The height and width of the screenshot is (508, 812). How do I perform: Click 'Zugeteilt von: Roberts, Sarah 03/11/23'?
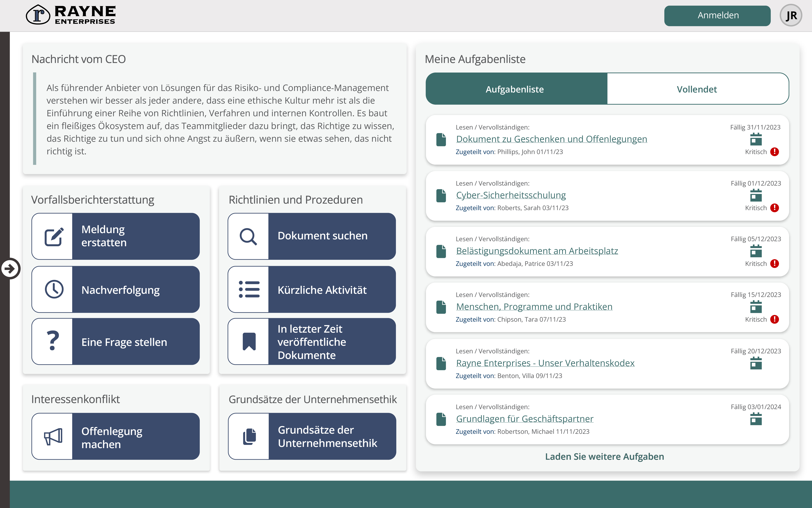[512, 208]
